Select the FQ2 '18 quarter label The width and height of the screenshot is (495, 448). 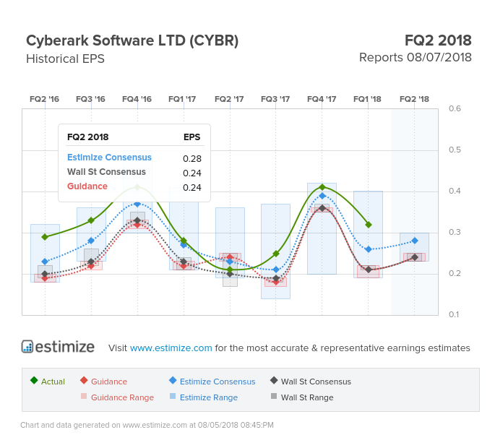point(414,99)
